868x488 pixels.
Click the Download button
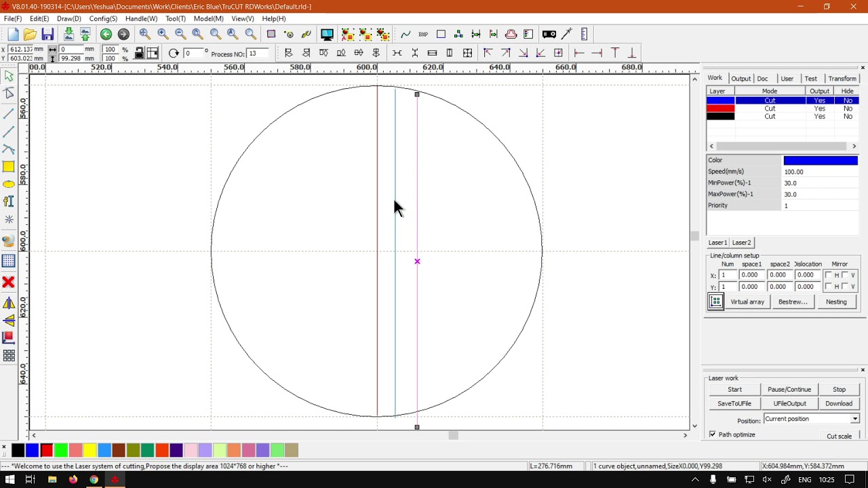pos(839,403)
